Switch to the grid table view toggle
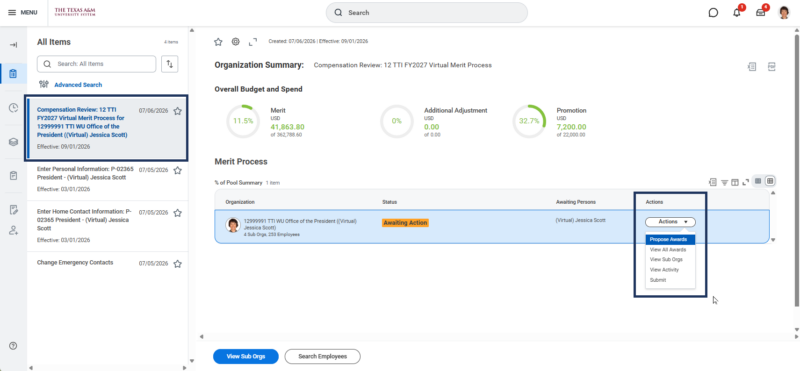The height and width of the screenshot is (371, 800). click(770, 181)
